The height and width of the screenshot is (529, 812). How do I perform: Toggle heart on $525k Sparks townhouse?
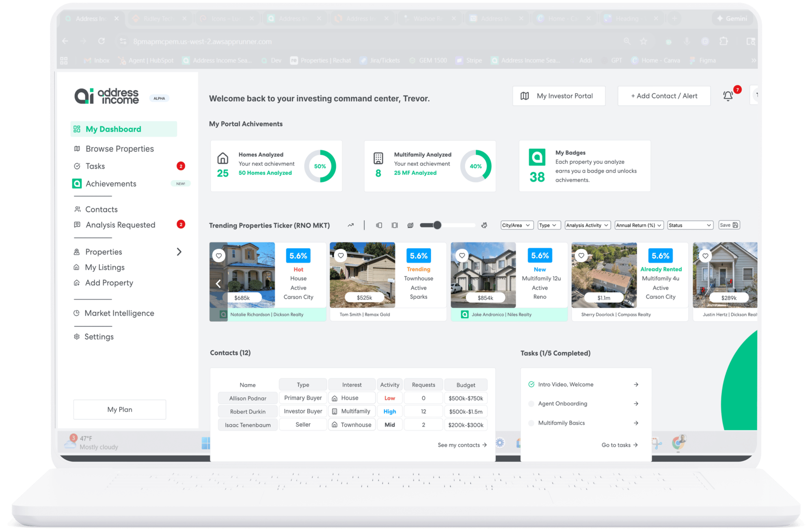coord(341,256)
